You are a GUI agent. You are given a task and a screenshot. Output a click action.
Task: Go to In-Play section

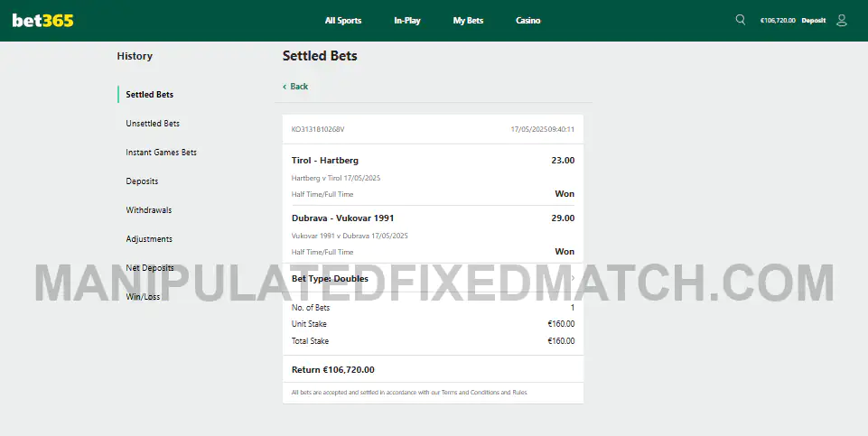coord(407,21)
